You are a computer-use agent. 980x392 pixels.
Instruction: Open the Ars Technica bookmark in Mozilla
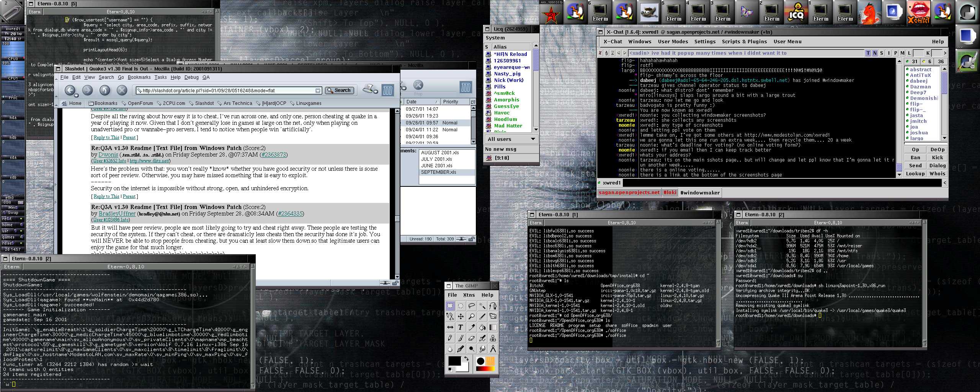click(x=235, y=103)
